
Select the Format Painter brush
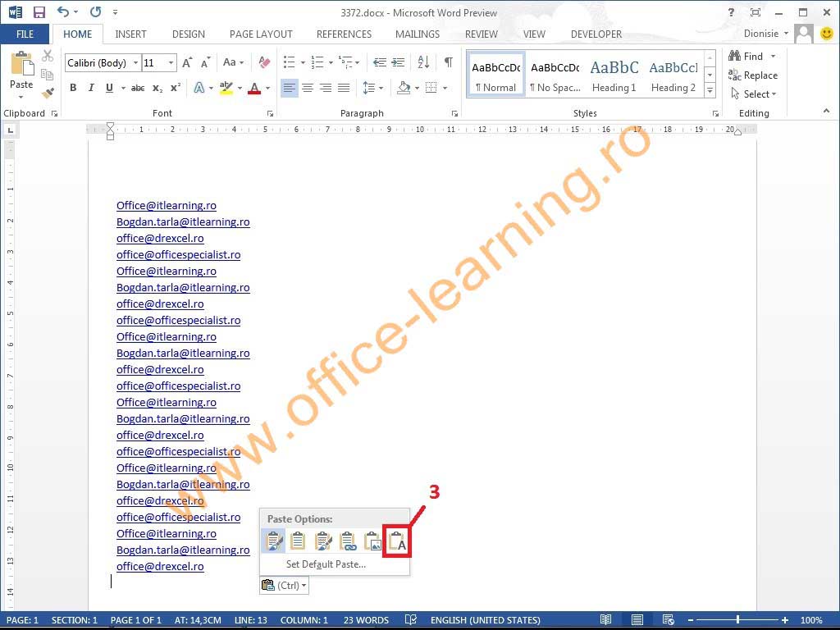coord(48,94)
